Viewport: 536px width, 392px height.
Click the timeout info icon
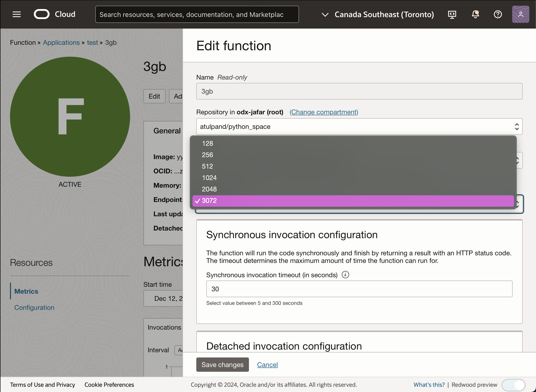345,275
